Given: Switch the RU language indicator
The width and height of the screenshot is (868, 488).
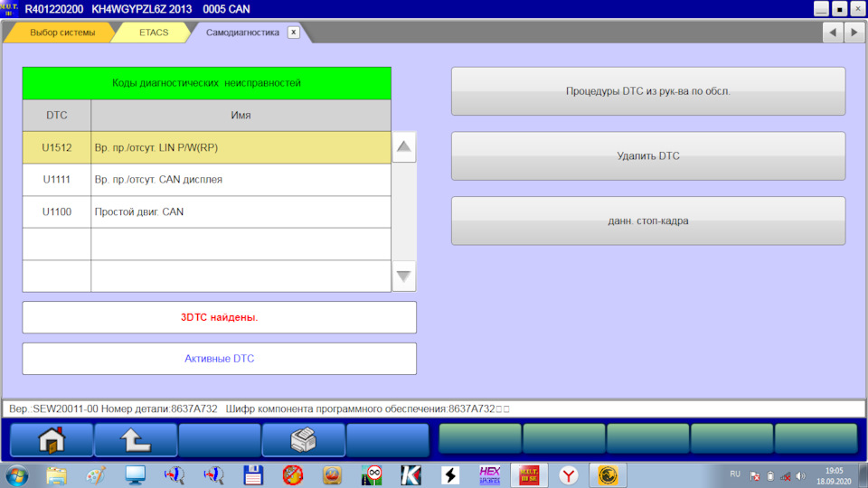Looking at the screenshot, I should click(735, 474).
